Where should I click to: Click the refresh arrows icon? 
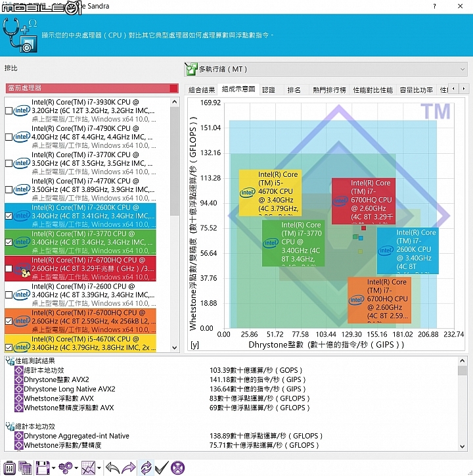[146, 468]
